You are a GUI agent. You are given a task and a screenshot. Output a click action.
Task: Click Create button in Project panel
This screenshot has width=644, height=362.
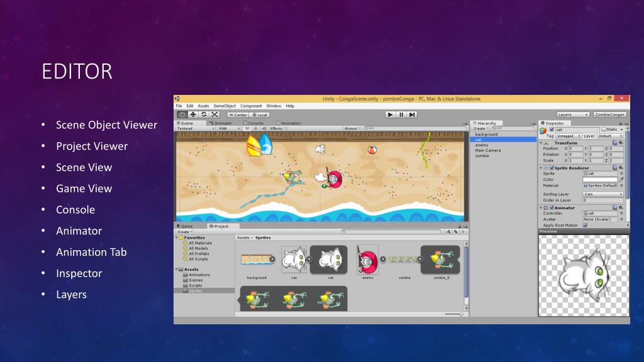[x=184, y=232]
